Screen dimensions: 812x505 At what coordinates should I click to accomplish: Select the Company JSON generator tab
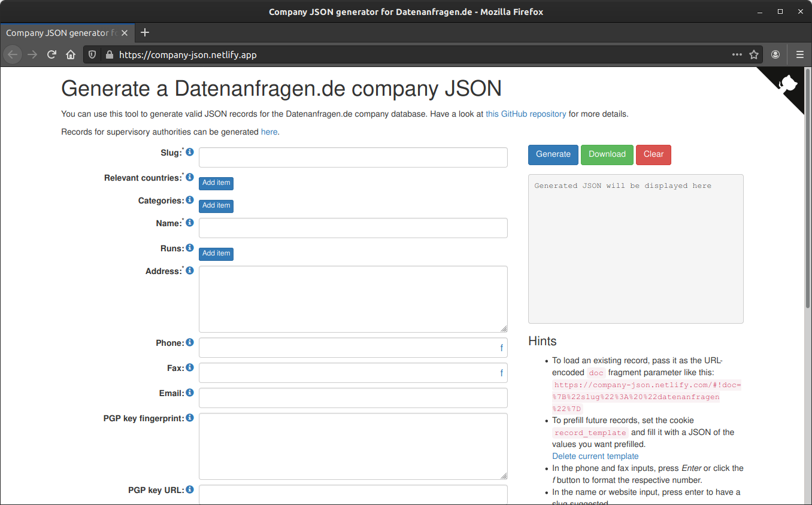click(68, 33)
